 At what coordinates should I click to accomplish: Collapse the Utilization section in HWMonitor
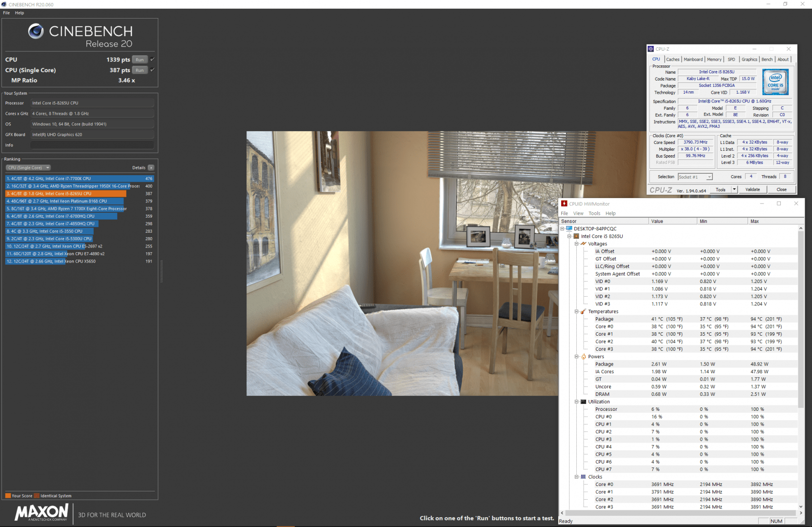pos(576,402)
